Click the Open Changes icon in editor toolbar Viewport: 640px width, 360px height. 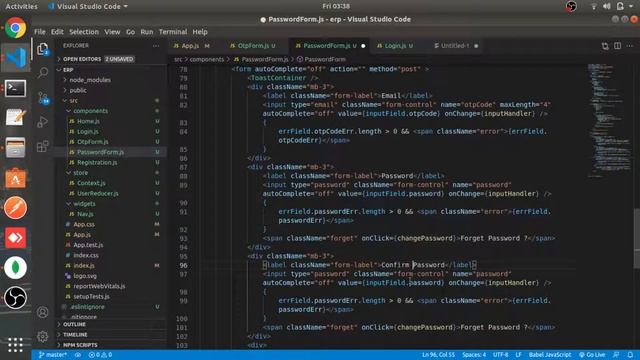[605, 46]
